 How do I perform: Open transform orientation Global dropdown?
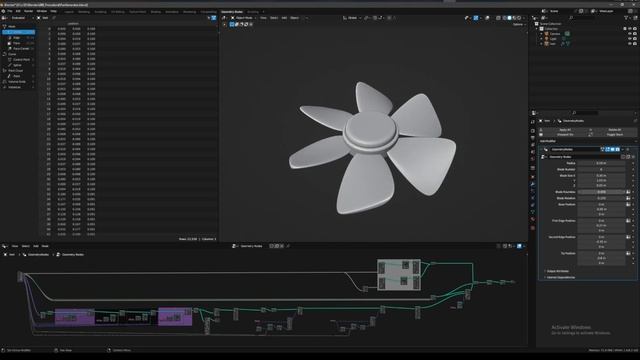351,18
